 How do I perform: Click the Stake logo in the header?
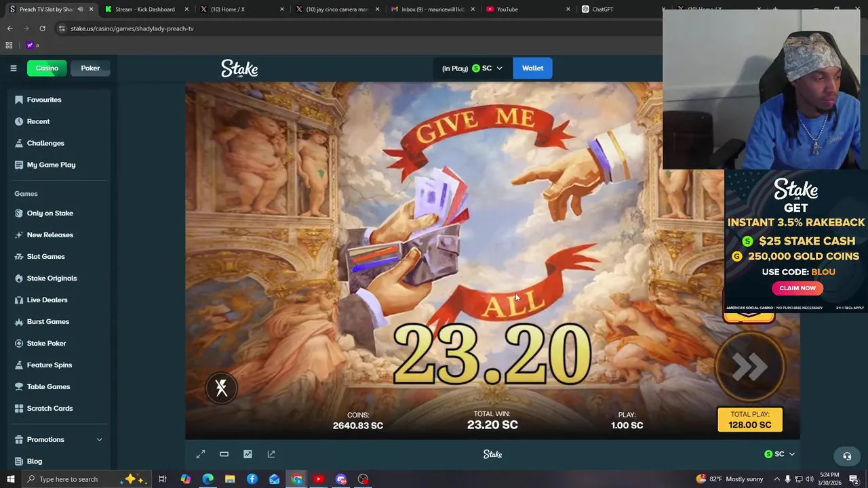pyautogui.click(x=239, y=68)
